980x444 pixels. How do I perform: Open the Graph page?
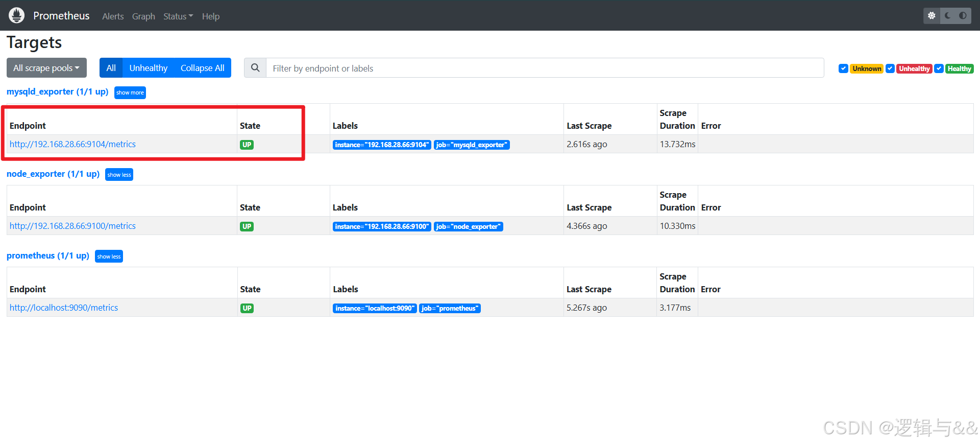pyautogui.click(x=143, y=16)
